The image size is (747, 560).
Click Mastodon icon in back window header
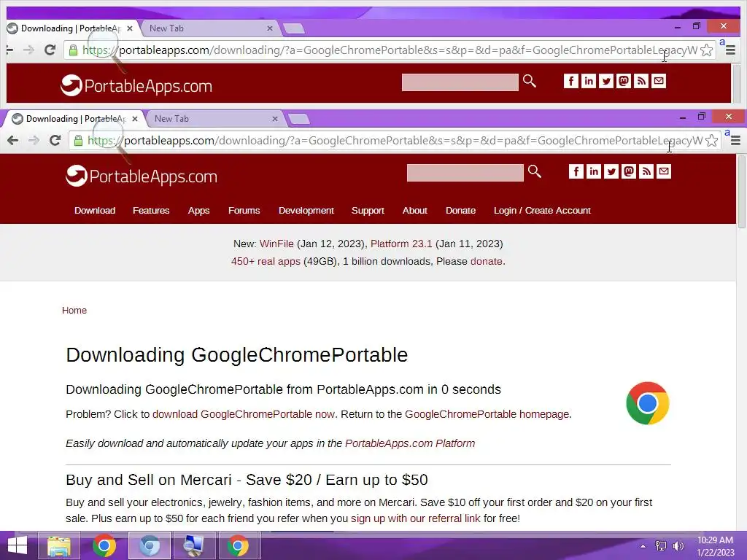tap(624, 81)
